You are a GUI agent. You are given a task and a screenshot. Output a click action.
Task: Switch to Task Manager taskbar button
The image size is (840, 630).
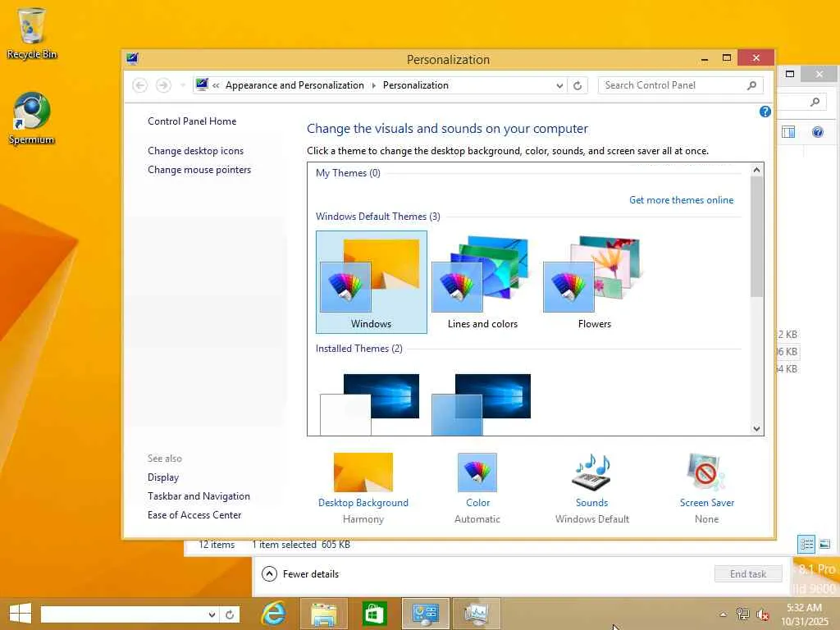[477, 614]
